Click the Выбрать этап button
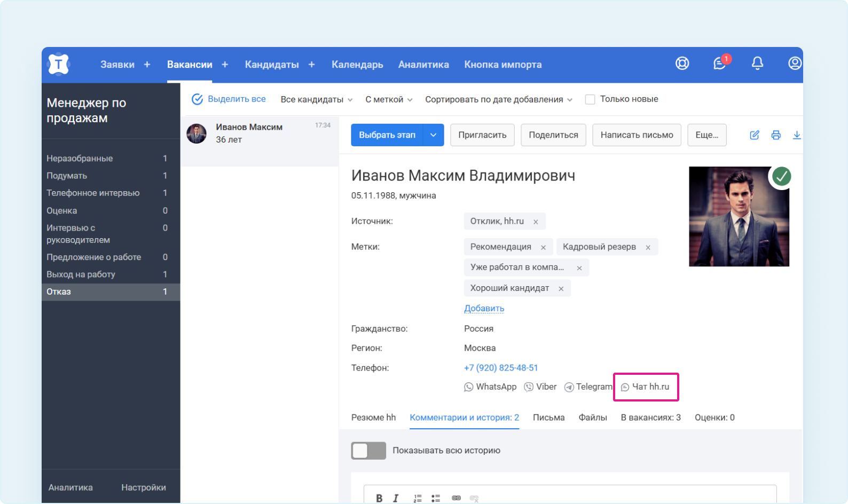This screenshot has width=848, height=504. pos(387,135)
